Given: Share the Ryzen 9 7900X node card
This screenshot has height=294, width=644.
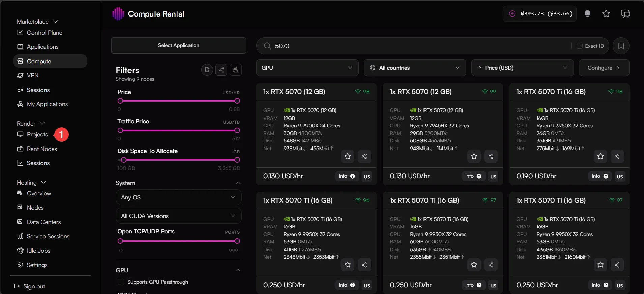Looking at the screenshot, I should coord(364,156).
